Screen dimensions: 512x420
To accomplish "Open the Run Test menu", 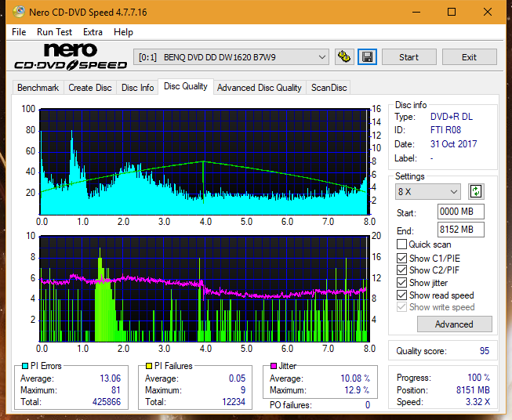I will (x=54, y=32).
